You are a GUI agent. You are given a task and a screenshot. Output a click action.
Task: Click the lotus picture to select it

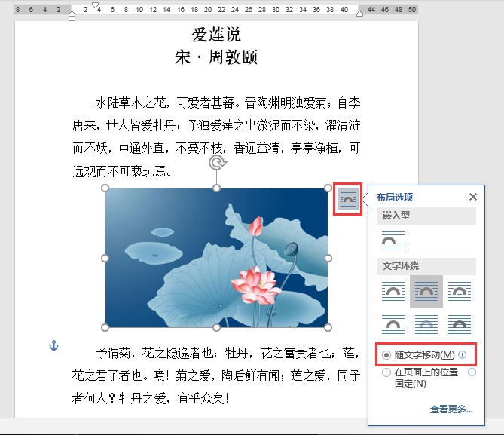[216, 258]
